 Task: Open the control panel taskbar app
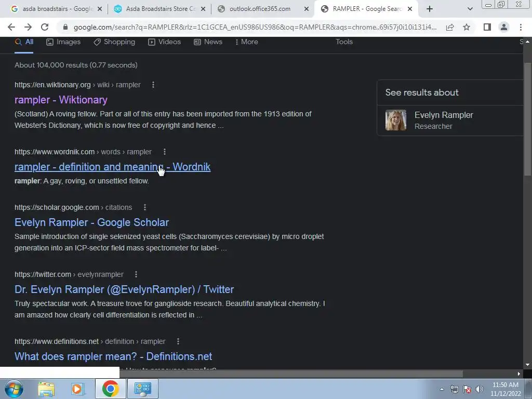pos(142,389)
